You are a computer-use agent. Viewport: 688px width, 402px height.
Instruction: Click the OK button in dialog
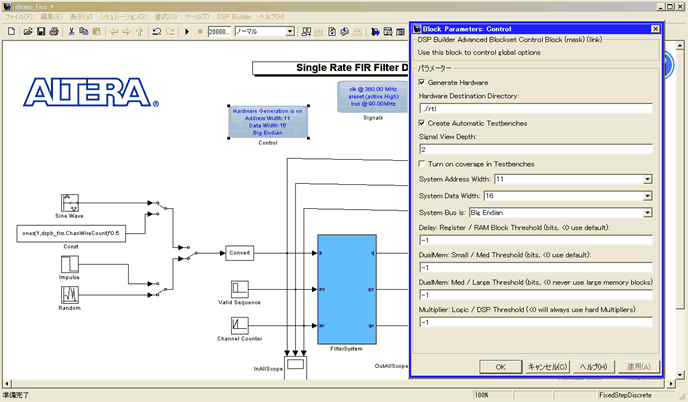click(x=501, y=366)
